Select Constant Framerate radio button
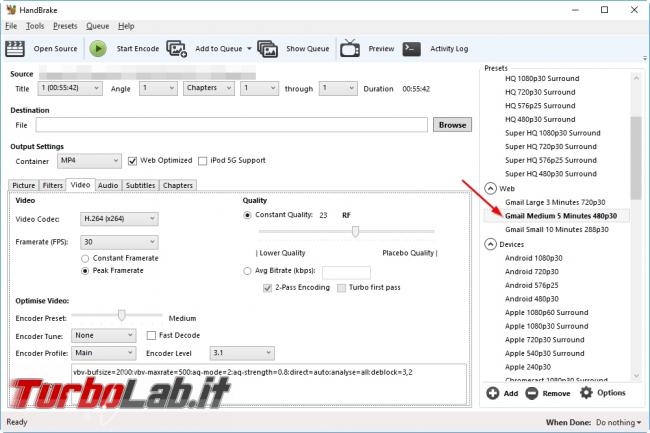Screen dimensions: 650x433 (x=85, y=259)
